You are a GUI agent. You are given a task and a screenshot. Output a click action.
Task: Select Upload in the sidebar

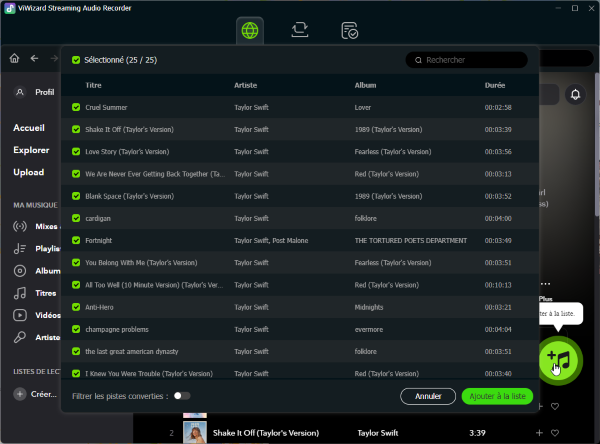click(28, 172)
